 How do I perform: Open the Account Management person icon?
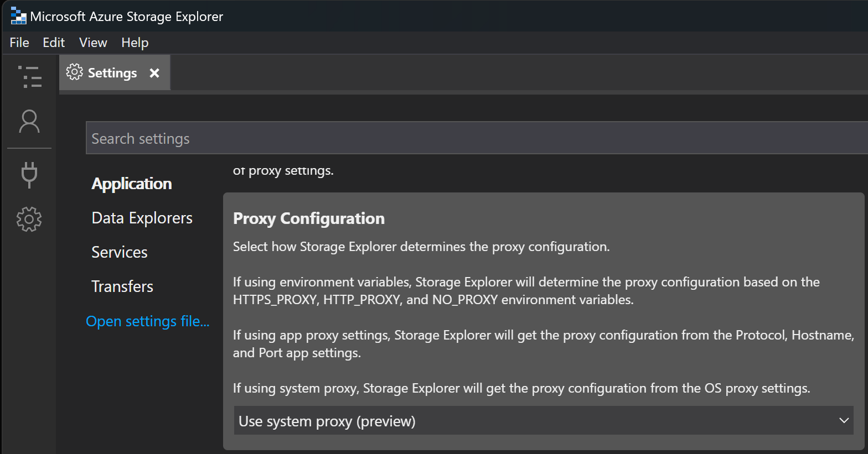click(29, 122)
